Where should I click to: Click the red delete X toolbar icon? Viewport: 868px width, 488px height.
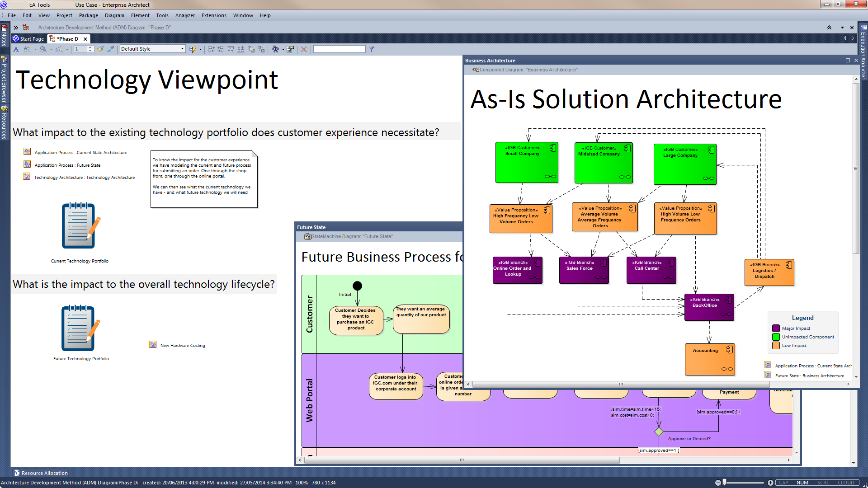pos(304,49)
